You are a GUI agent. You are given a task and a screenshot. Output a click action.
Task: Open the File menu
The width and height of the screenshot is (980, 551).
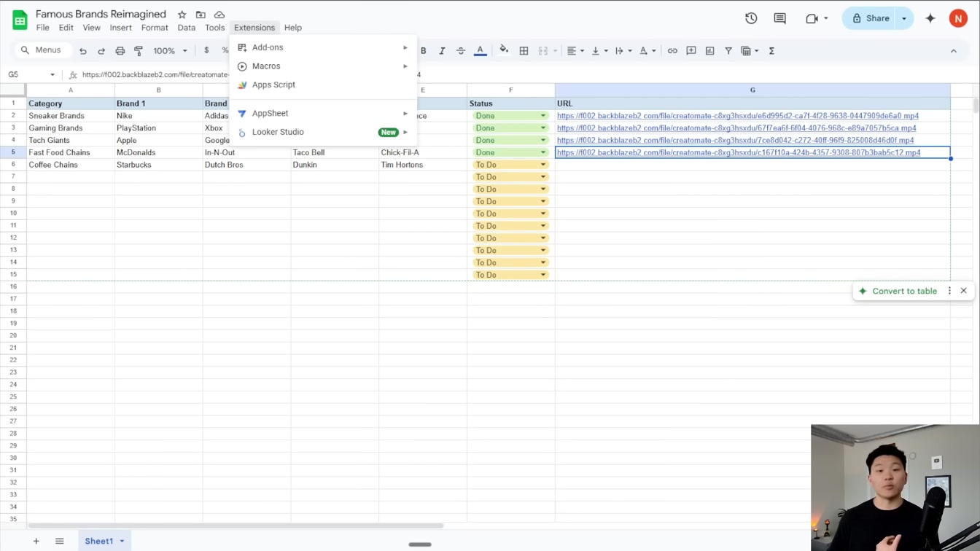click(43, 28)
